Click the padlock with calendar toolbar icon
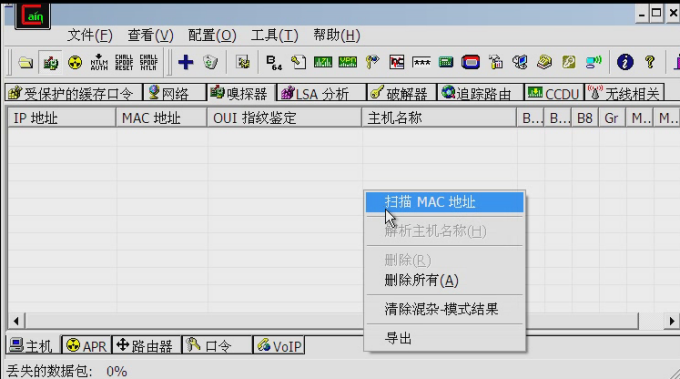This screenshot has width=680, height=379. pos(495,62)
